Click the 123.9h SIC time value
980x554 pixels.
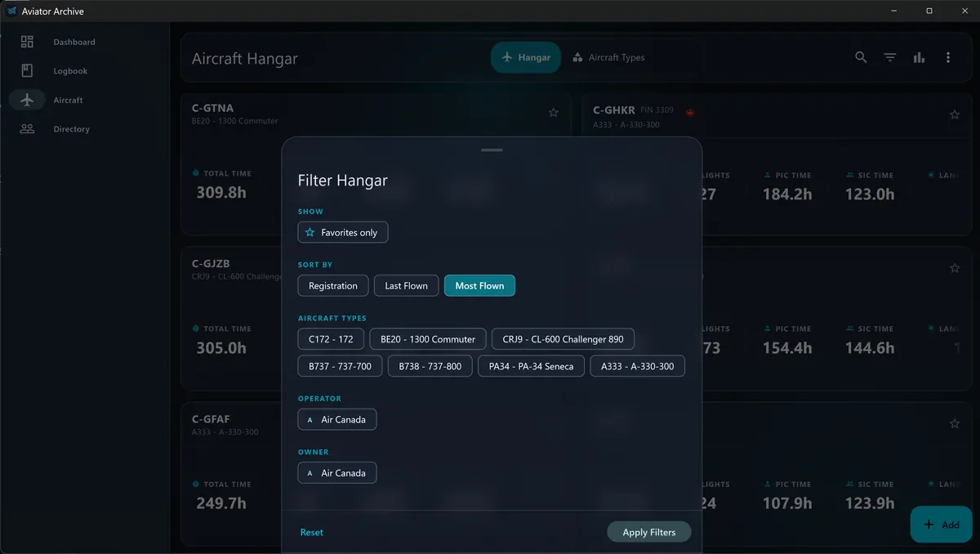click(x=870, y=503)
